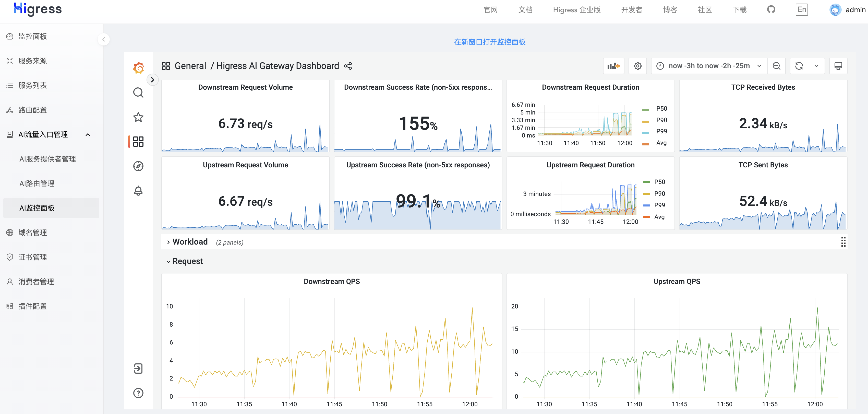
Task: Open Higress 企业版 link
Action: [x=577, y=10]
